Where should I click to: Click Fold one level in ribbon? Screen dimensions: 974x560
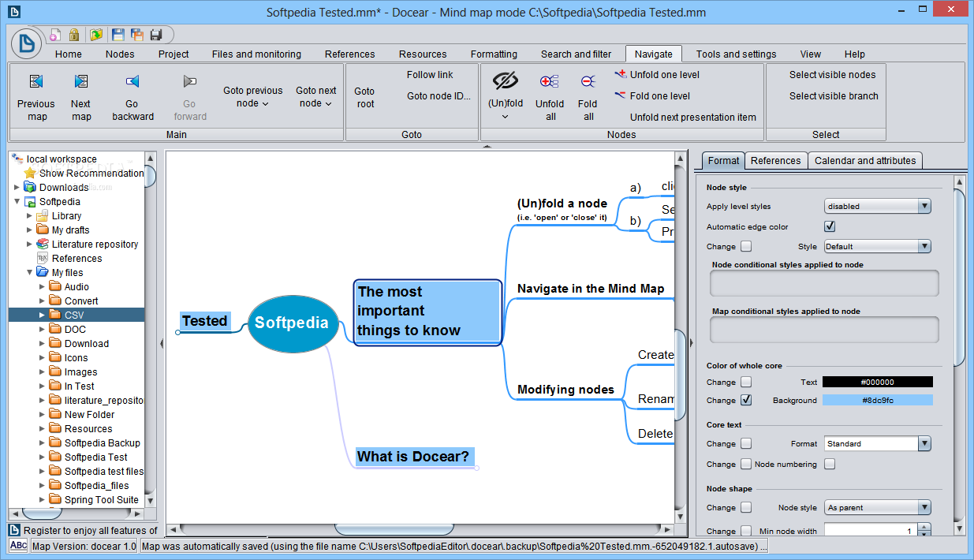click(652, 96)
